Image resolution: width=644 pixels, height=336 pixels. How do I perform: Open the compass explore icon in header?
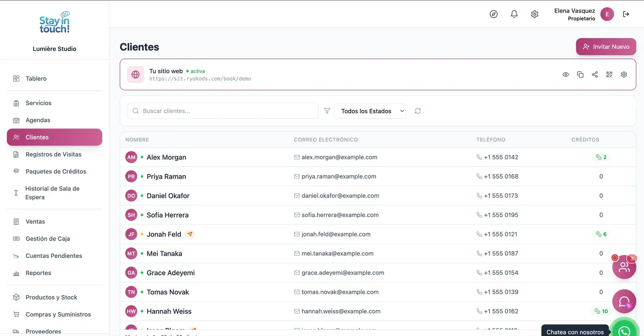click(493, 14)
